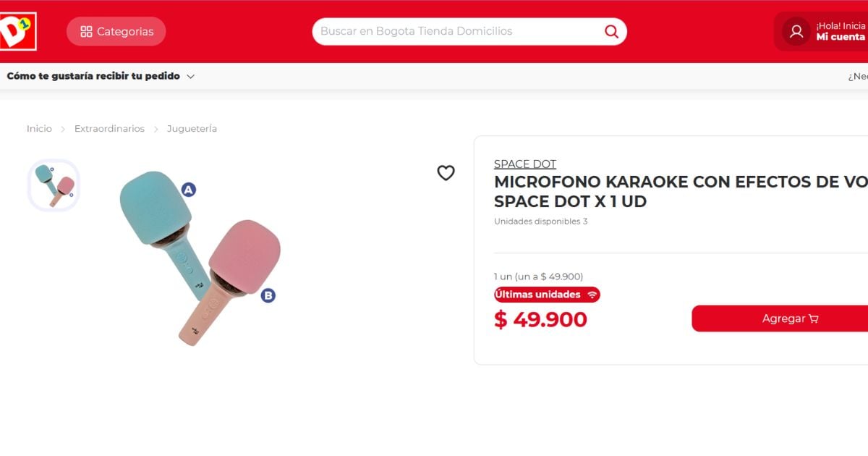The width and height of the screenshot is (868, 456).
Task: Click the search magnifier icon
Action: point(611,31)
